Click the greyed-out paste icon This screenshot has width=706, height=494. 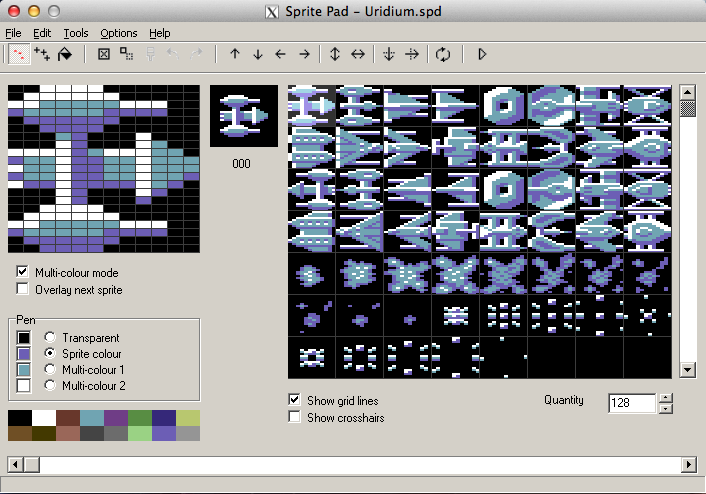[x=150, y=54]
